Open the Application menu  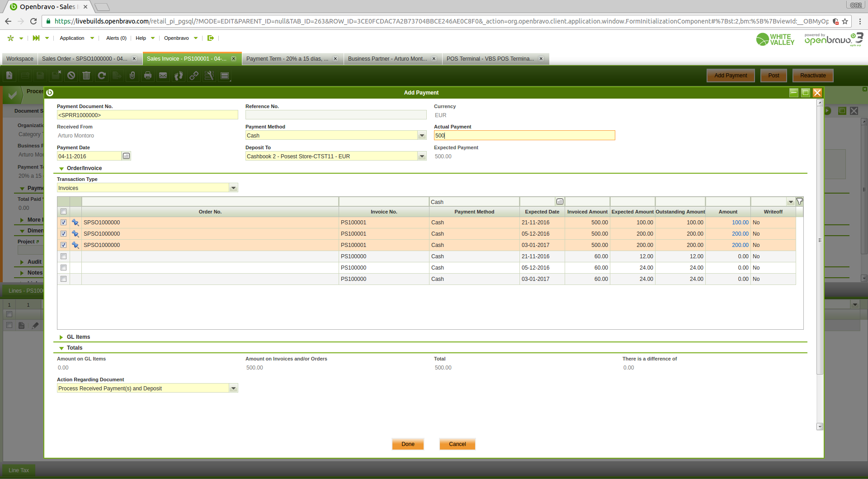[72, 38]
